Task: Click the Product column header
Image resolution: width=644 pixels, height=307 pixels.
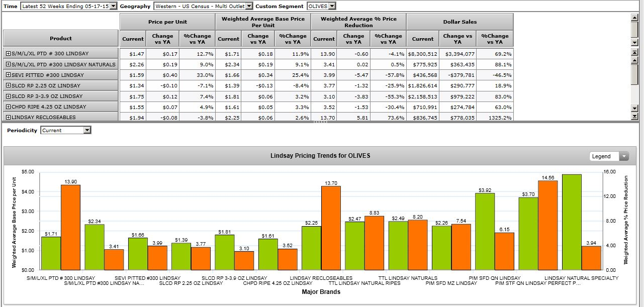Action: click(x=61, y=38)
